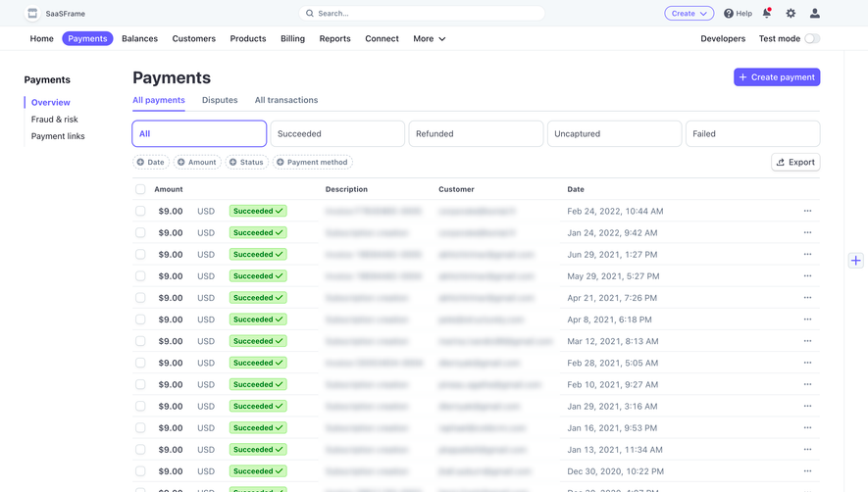Open Customers in top navigation
The width and height of the screenshot is (868, 492).
[194, 39]
